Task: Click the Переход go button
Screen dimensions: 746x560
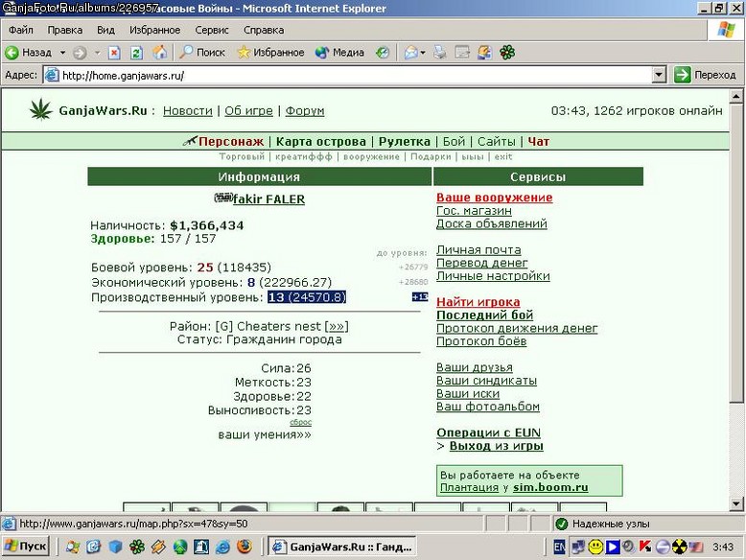Action: point(705,75)
